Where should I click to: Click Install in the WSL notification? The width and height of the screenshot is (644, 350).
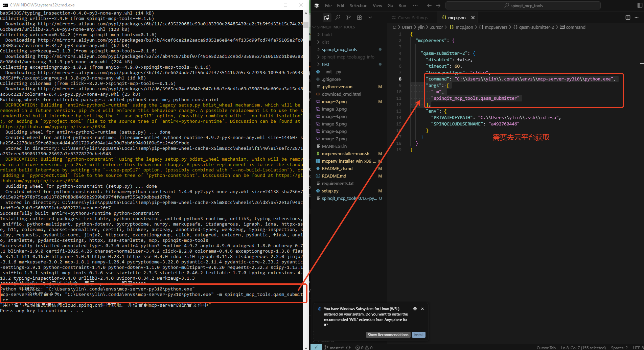418,335
